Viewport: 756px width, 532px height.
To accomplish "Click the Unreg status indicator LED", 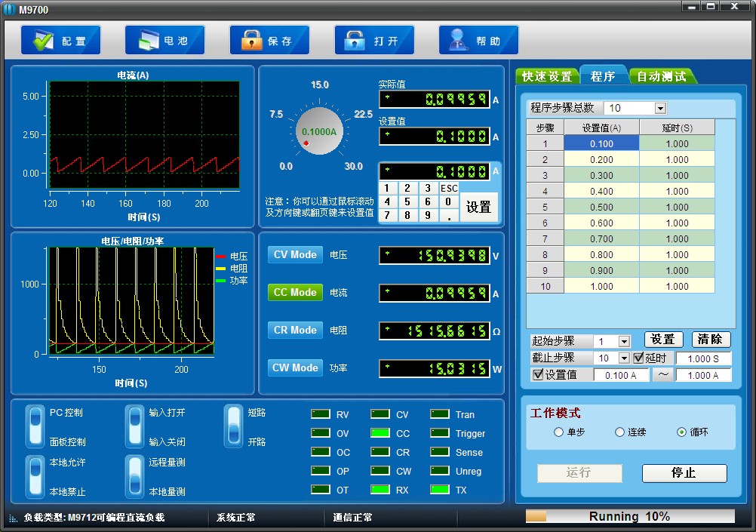I will coord(440,471).
